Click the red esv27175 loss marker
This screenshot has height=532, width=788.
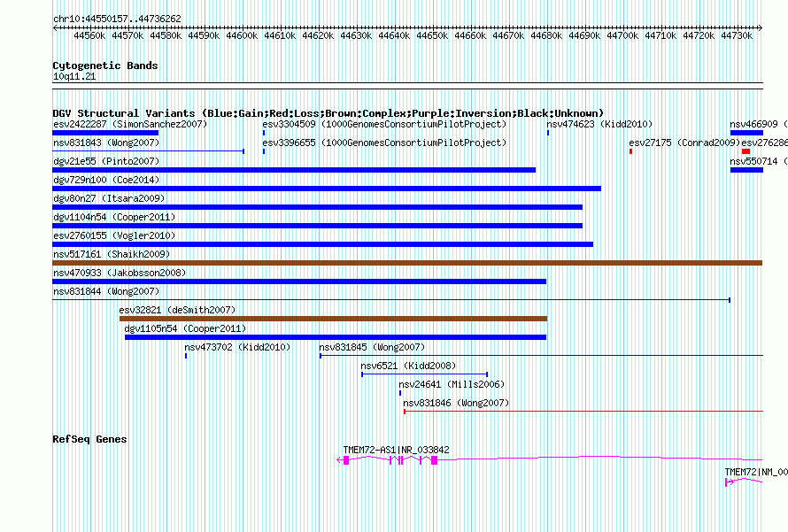click(x=630, y=151)
